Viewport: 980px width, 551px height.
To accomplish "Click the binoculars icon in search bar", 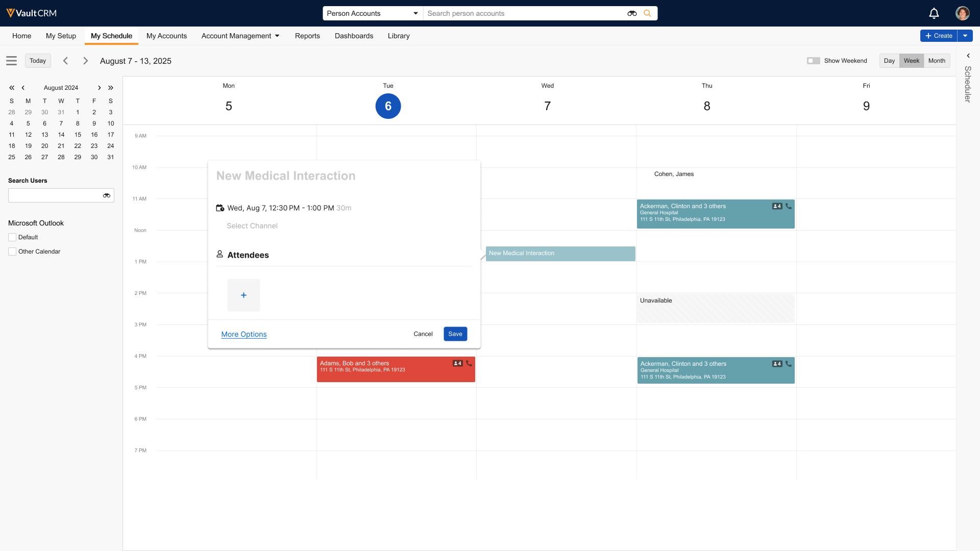I will (x=632, y=13).
